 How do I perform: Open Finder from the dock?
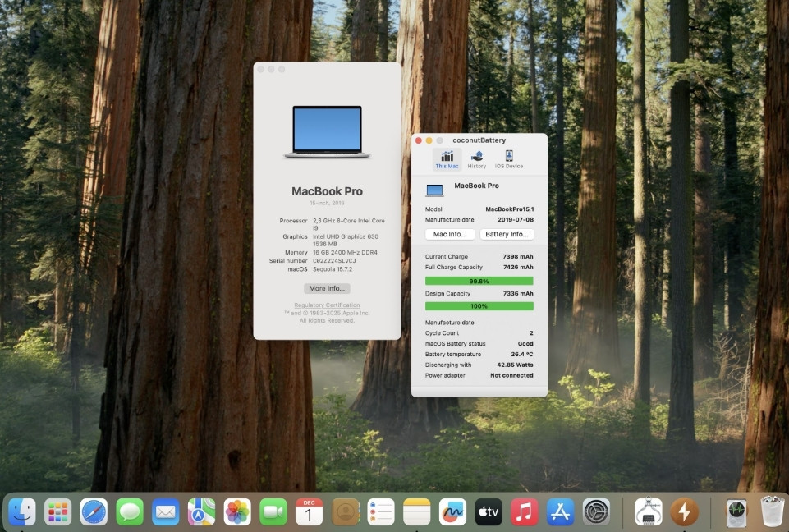point(22,511)
